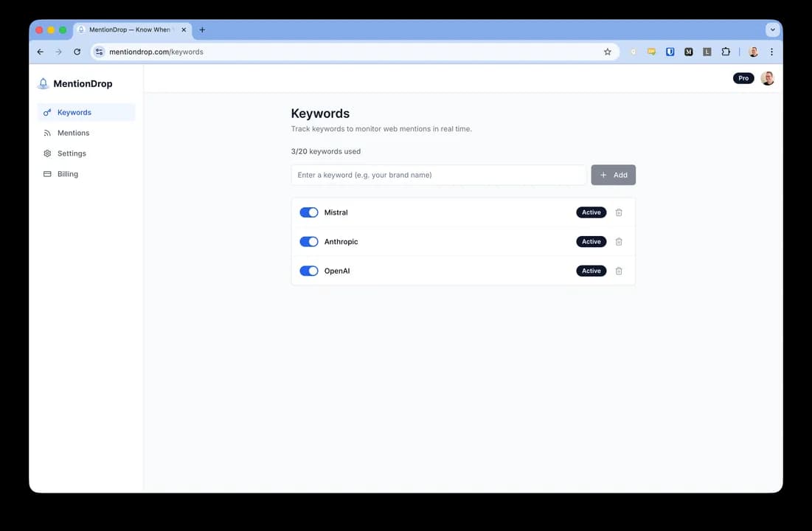
Task: Open the user avatar in the app header
Action: tap(768, 78)
